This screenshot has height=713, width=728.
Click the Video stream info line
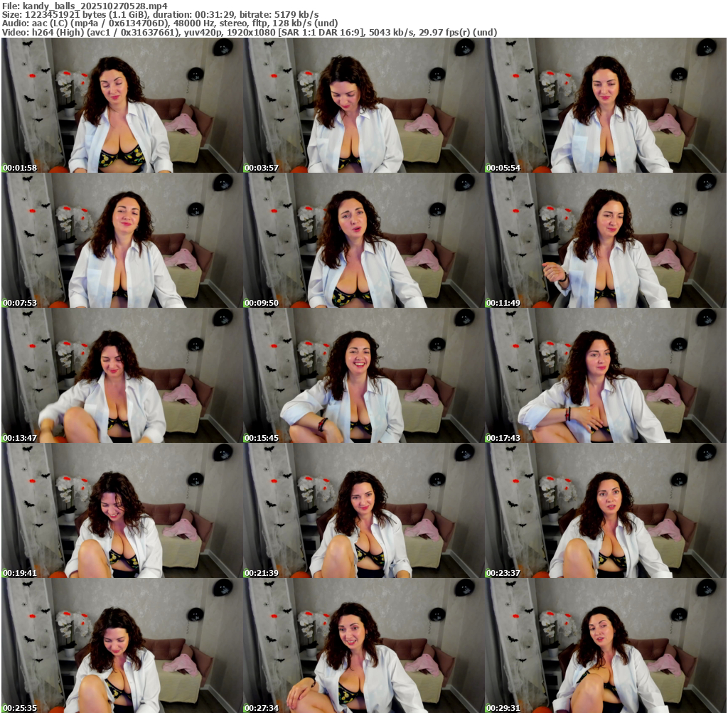click(249, 32)
